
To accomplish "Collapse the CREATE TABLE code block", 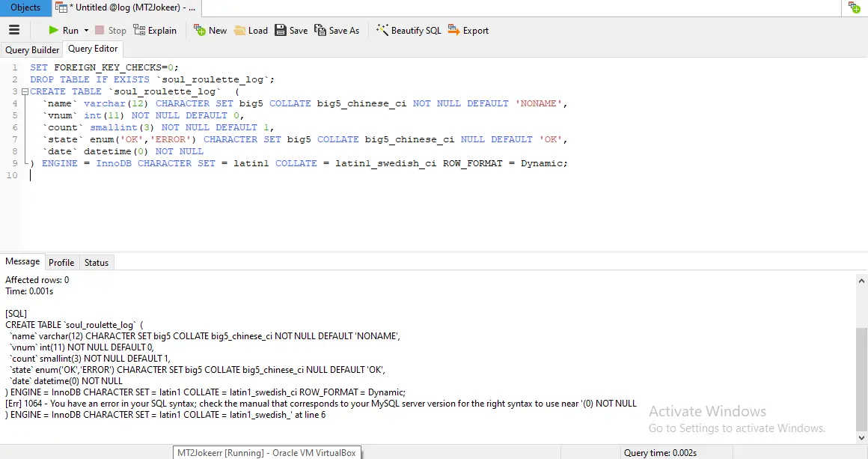I will tap(24, 91).
